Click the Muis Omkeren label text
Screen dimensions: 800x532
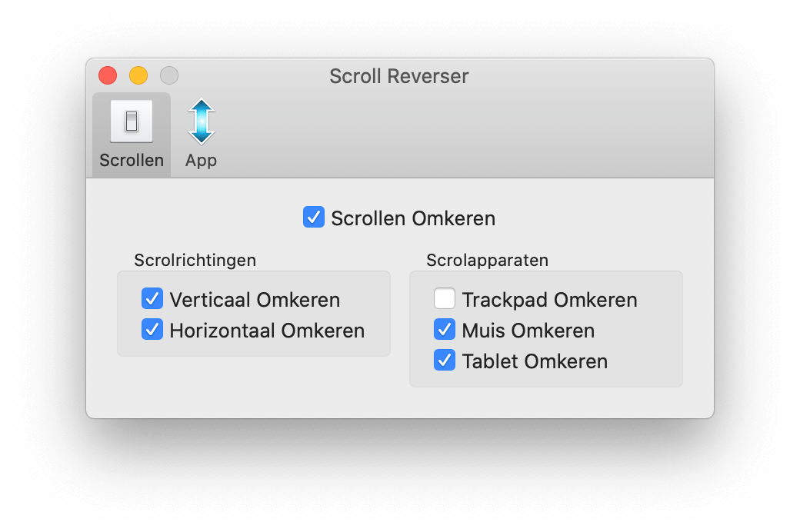[x=528, y=331]
